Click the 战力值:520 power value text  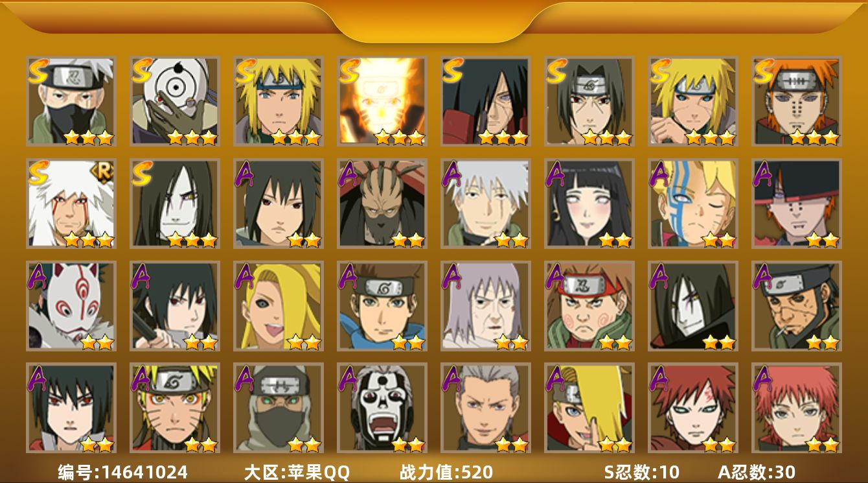pyautogui.click(x=446, y=472)
